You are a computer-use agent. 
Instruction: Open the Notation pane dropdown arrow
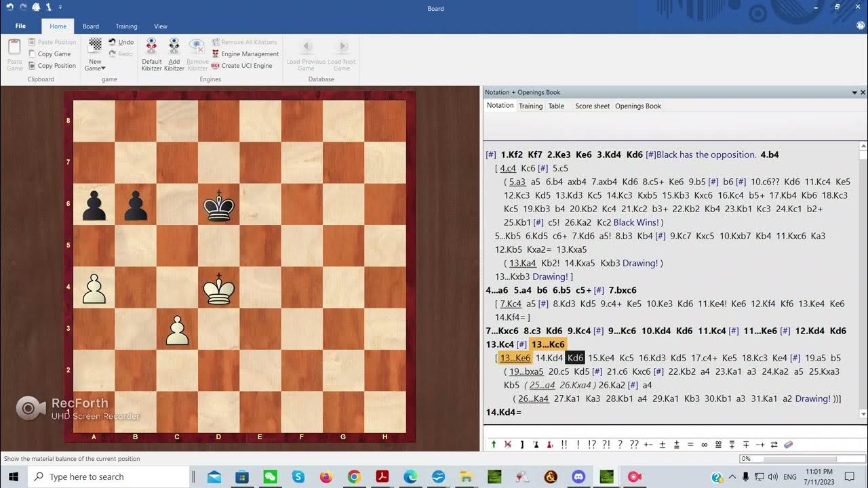tap(854, 92)
